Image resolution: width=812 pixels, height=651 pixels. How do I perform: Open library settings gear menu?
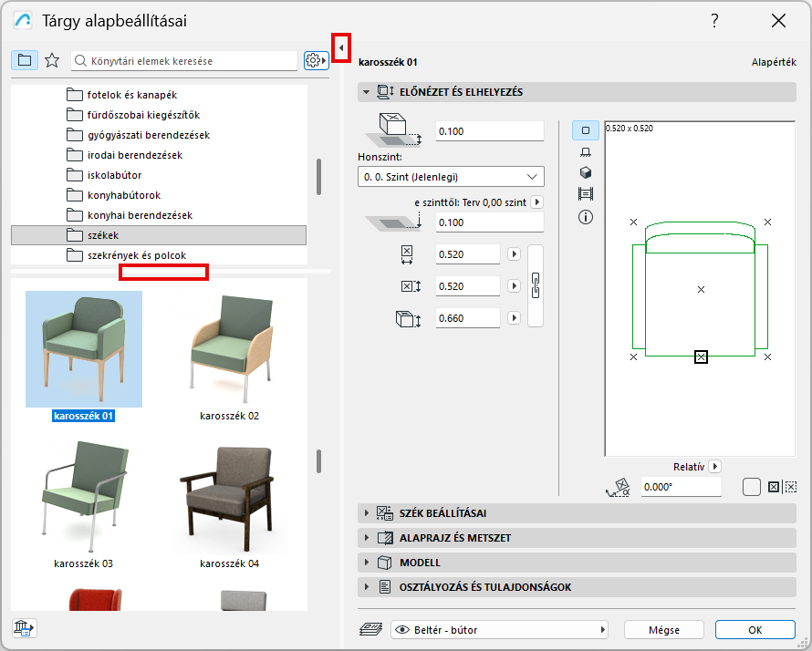(316, 60)
